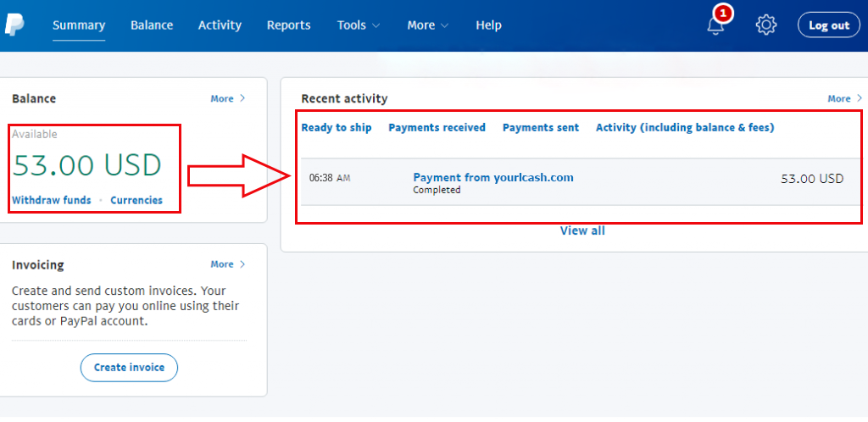Click the Log out button
Image resolution: width=868 pixels, height=422 pixels.
[x=829, y=25]
